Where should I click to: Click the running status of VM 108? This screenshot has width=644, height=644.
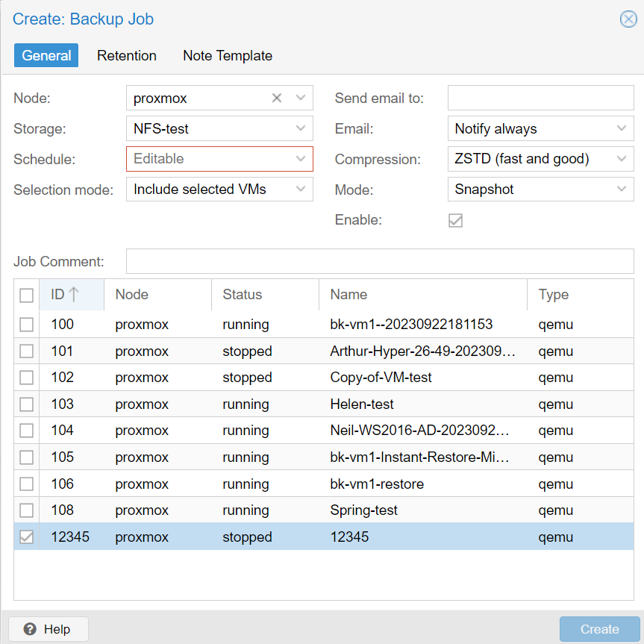(246, 510)
